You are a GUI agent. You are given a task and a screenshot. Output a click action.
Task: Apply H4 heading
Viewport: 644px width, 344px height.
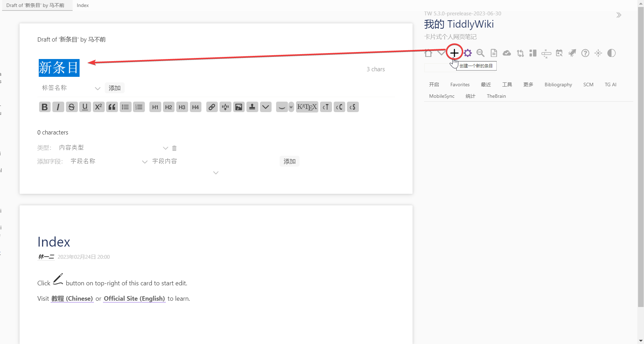click(195, 107)
